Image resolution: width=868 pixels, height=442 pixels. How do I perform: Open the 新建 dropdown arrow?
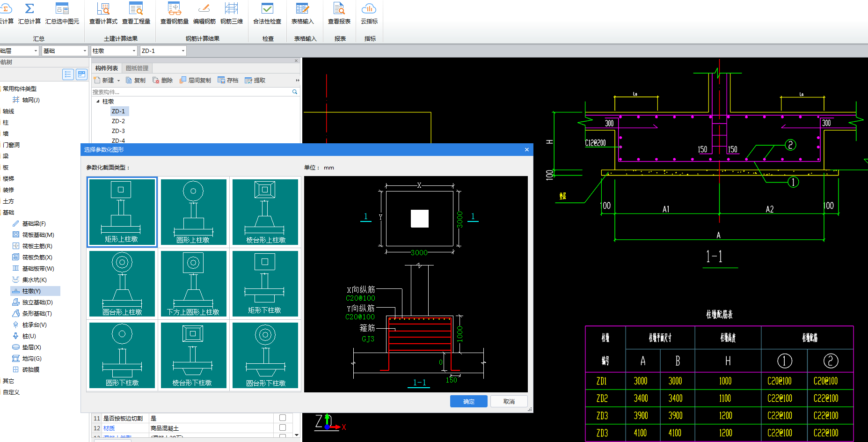pyautogui.click(x=118, y=81)
